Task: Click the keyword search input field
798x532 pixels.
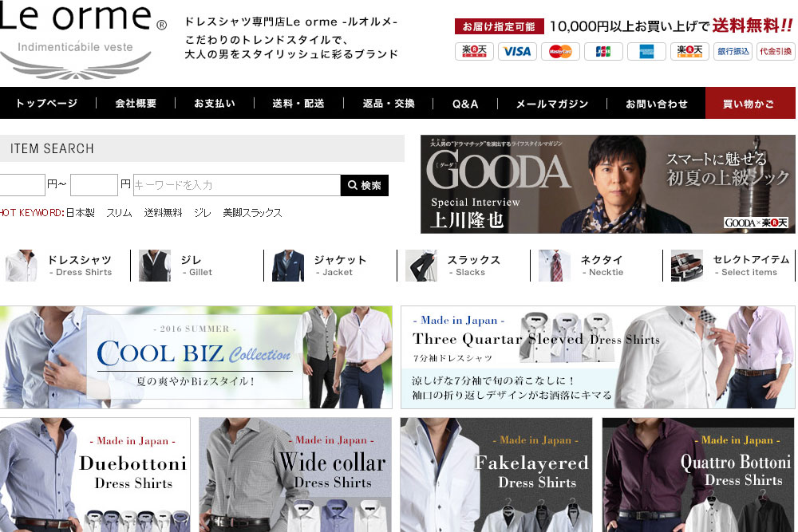Action: click(237, 184)
